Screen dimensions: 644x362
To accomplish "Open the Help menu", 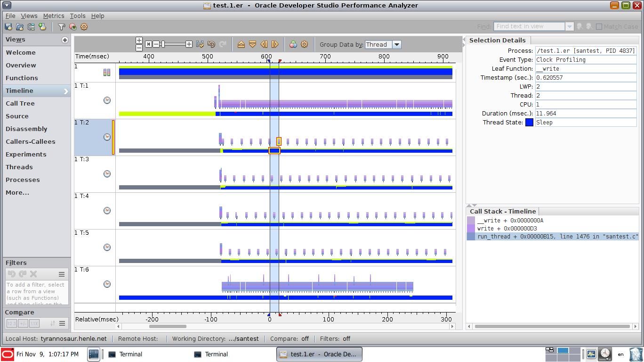I will pos(97,16).
